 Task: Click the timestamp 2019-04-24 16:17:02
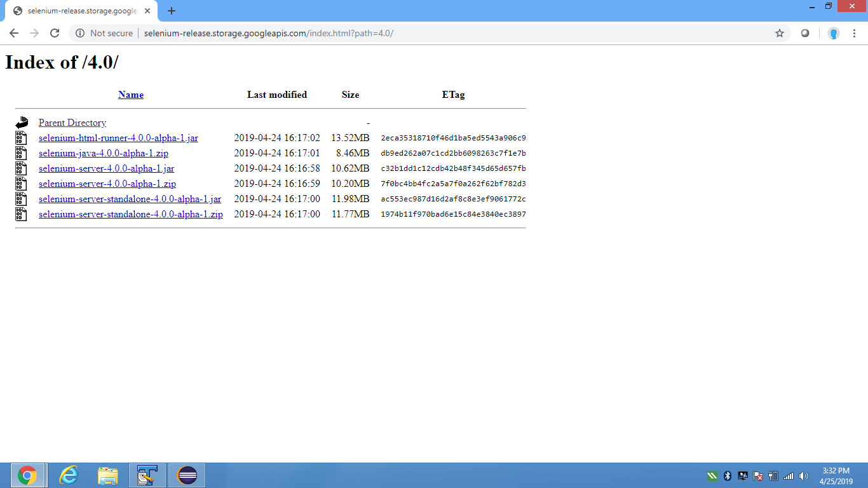[x=277, y=138]
